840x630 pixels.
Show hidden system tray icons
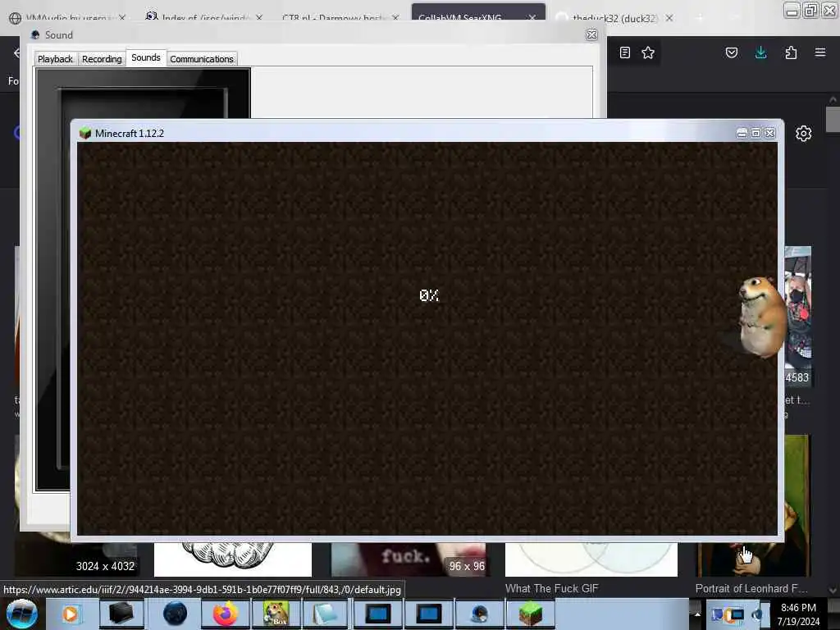[x=697, y=614]
